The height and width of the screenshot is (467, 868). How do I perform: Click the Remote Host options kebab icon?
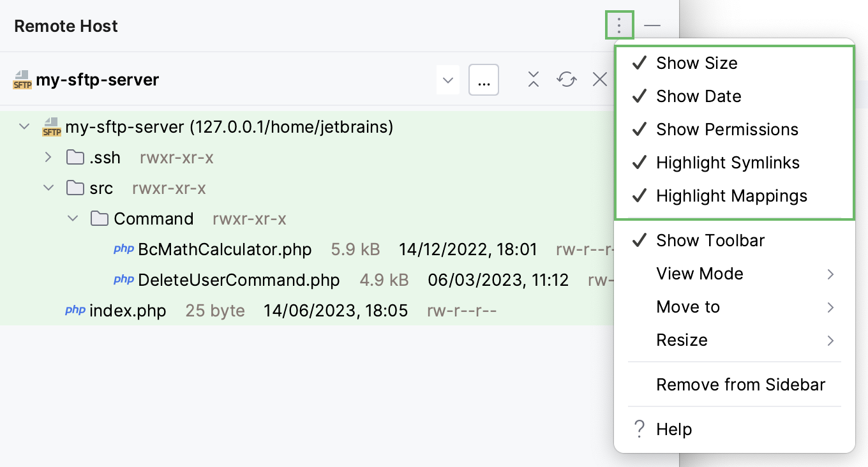tap(618, 26)
